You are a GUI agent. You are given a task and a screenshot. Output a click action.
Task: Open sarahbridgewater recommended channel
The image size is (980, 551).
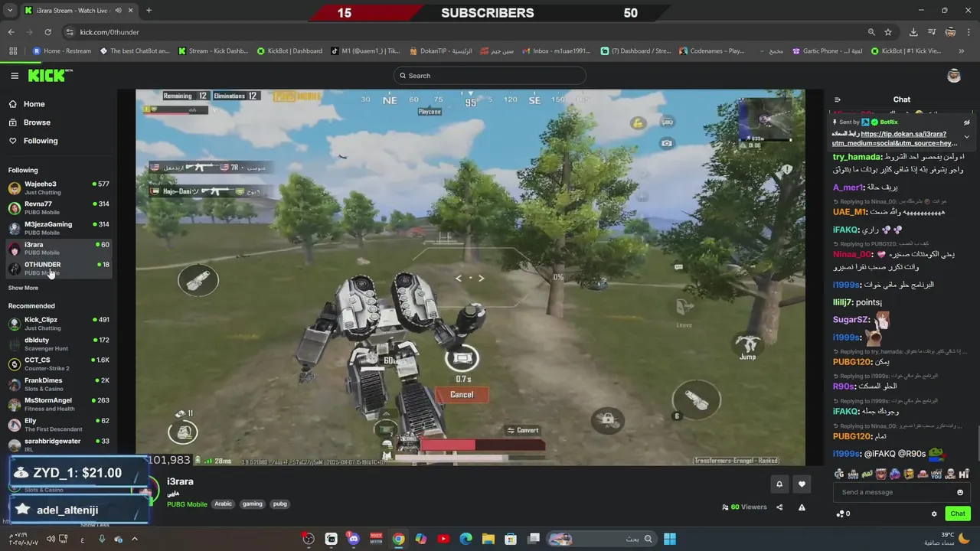click(58, 445)
